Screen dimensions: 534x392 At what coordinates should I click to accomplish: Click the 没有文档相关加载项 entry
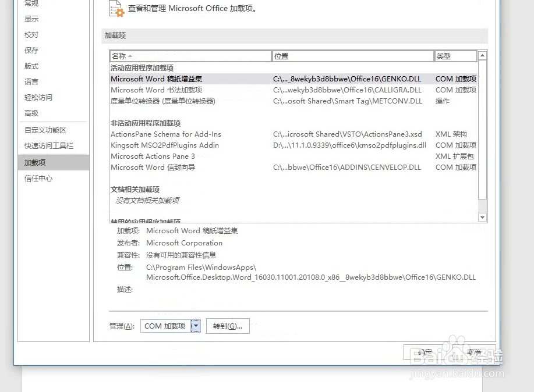[x=147, y=201]
